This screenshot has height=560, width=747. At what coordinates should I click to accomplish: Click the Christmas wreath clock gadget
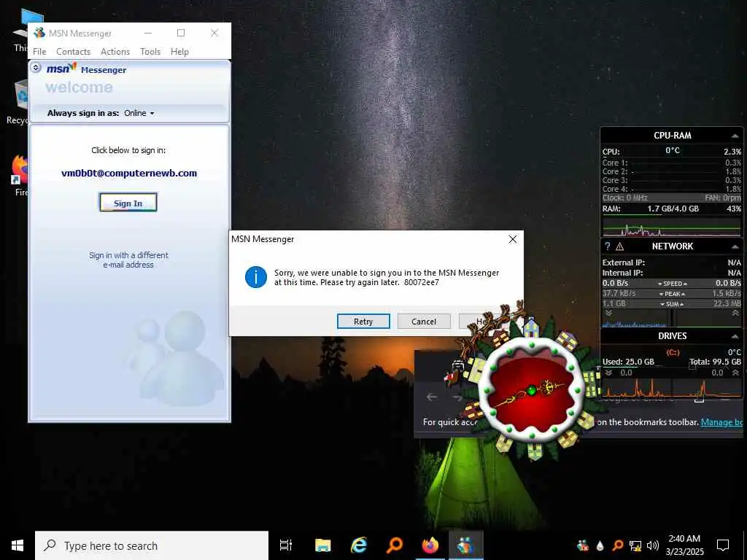(x=532, y=391)
